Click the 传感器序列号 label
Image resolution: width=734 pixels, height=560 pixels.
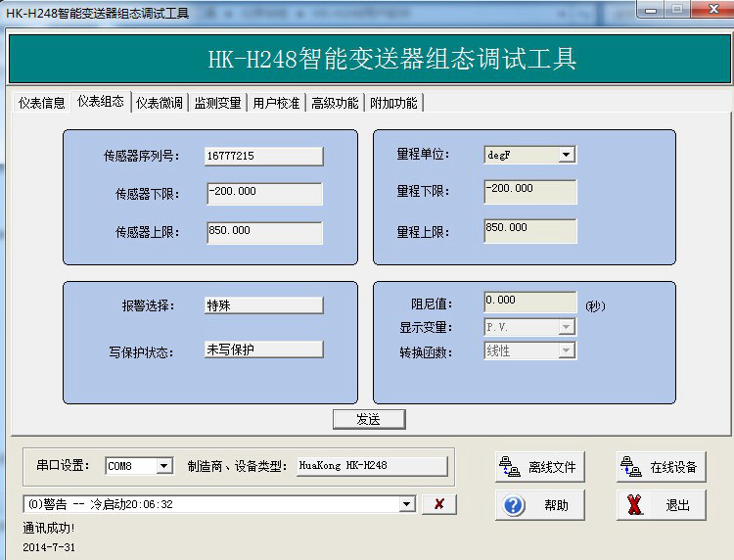coord(141,156)
